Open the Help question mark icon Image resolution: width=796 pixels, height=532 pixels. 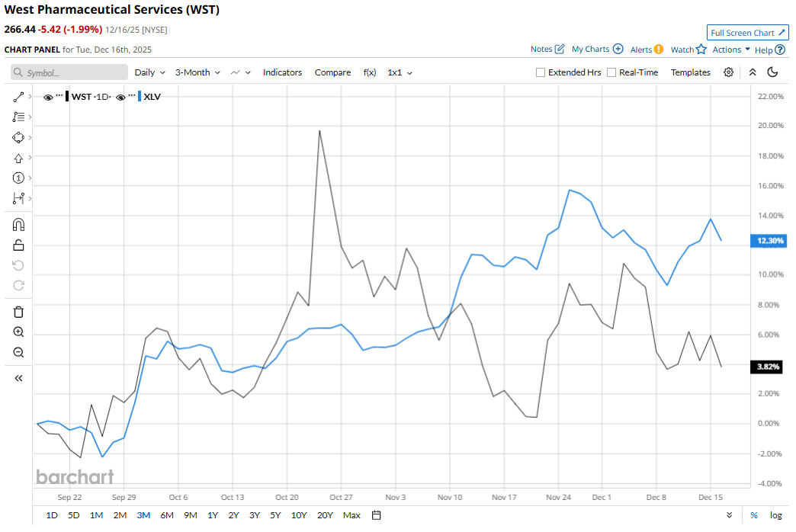click(x=780, y=50)
